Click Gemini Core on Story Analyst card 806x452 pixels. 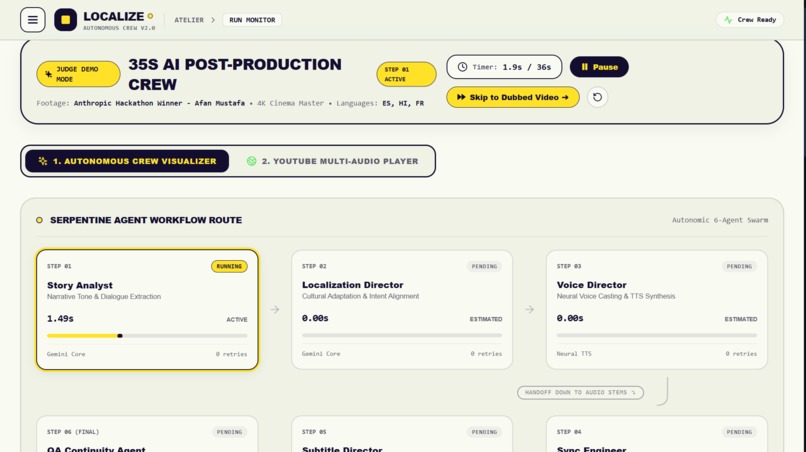click(x=66, y=354)
